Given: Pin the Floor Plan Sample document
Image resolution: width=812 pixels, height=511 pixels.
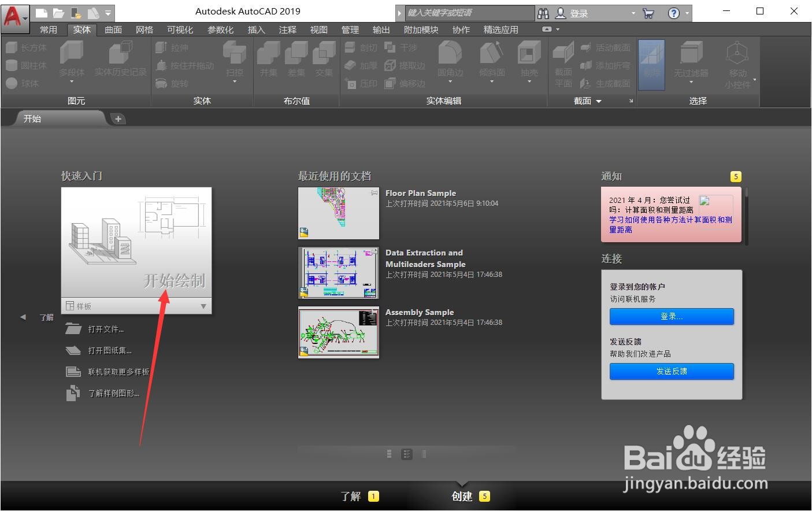Looking at the screenshot, I should tap(374, 192).
